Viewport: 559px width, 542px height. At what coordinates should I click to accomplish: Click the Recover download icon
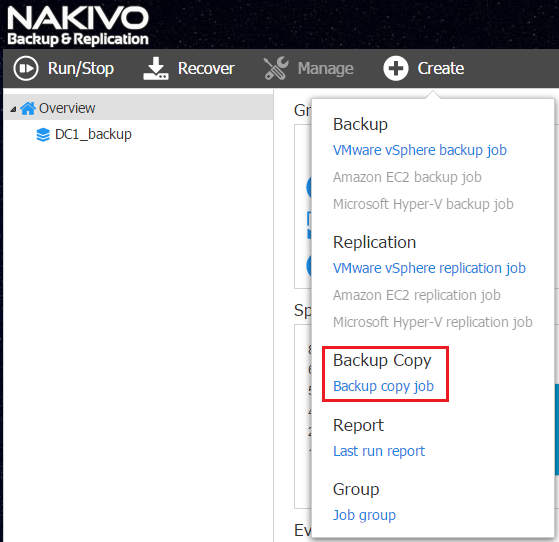(x=155, y=68)
